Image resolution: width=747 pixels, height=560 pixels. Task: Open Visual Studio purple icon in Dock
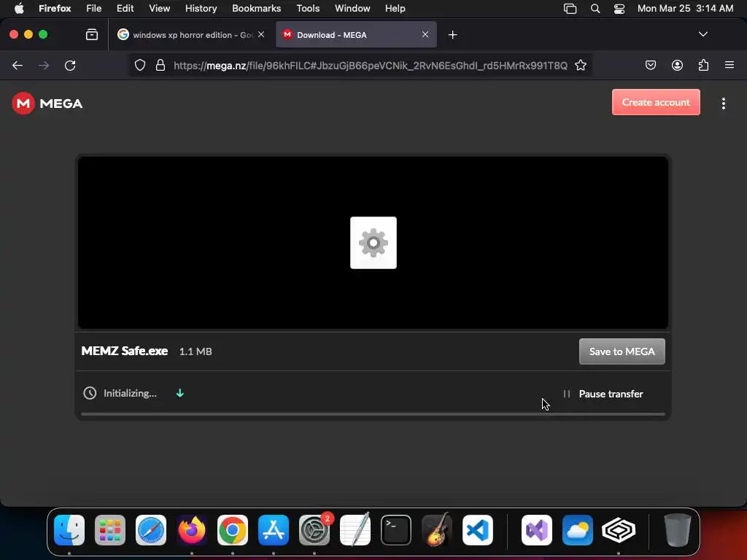click(537, 529)
